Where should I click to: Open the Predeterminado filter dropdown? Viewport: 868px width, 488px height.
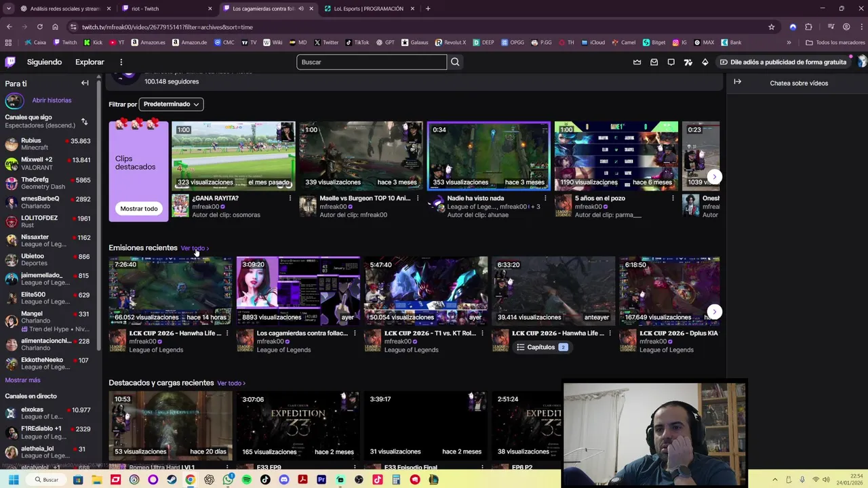[x=171, y=104]
